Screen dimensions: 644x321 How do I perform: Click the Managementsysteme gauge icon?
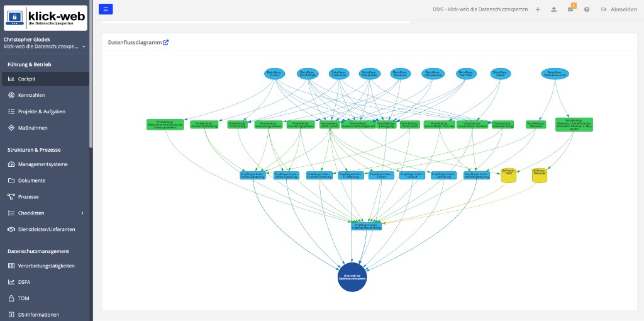[11, 164]
